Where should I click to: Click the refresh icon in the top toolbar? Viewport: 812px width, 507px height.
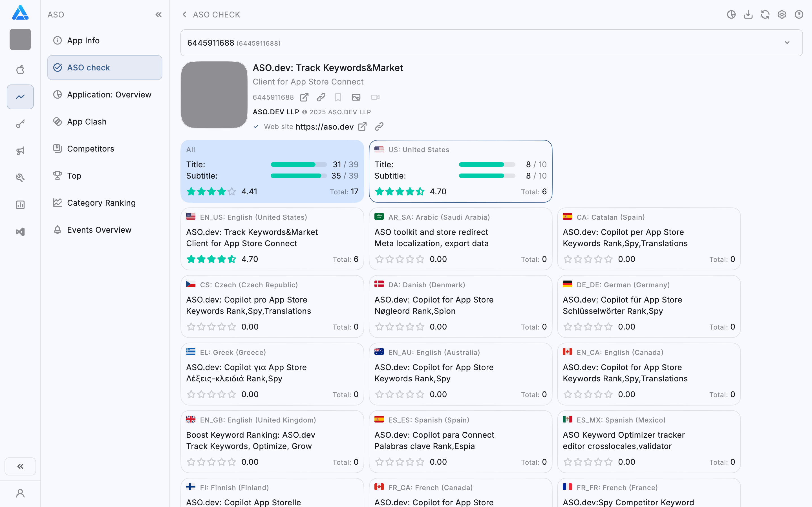coord(765,14)
